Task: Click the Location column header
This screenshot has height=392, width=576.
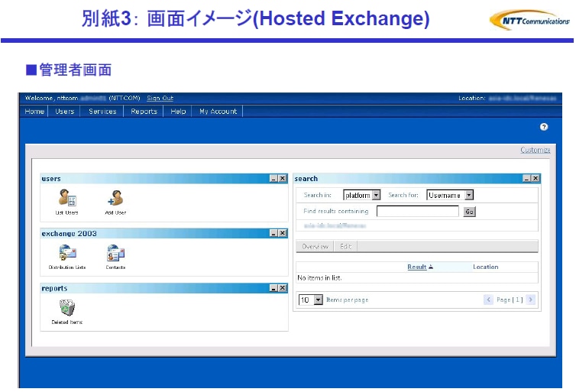Action: pyautogui.click(x=486, y=267)
